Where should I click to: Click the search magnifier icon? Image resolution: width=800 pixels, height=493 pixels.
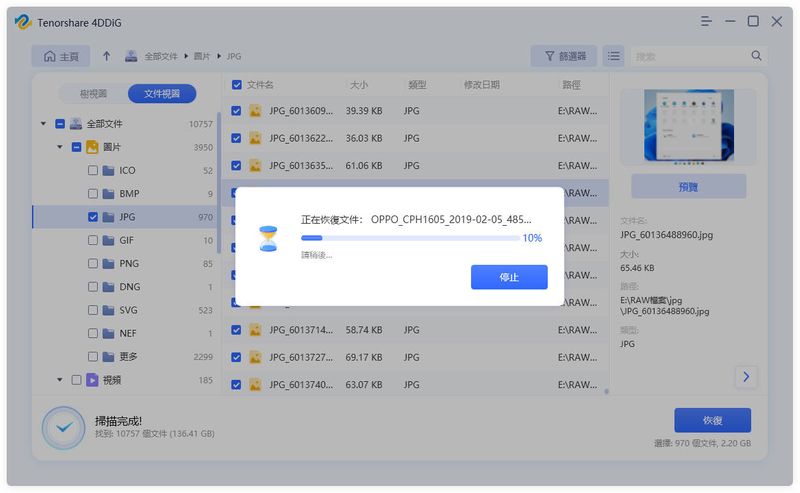[x=756, y=56]
